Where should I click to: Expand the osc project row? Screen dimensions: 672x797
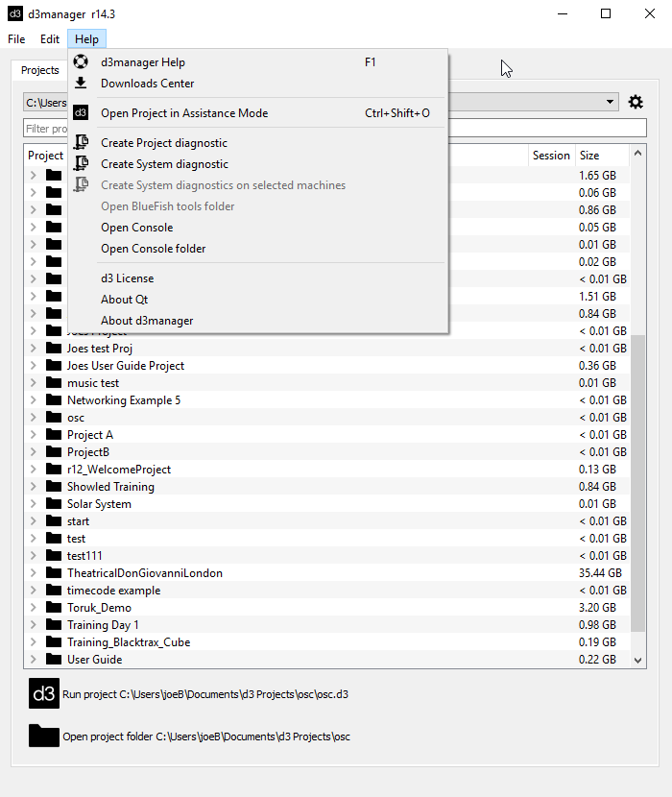click(33, 418)
